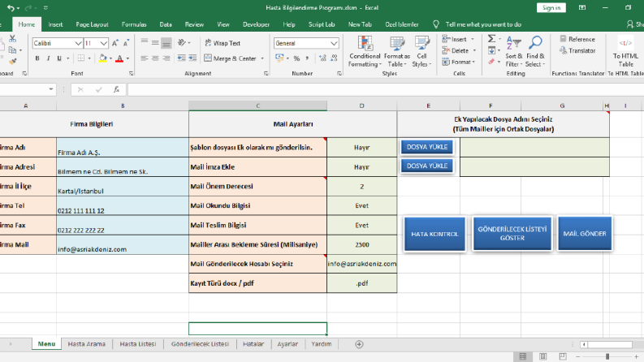This screenshot has width=644, height=362.
Task: Click the formula bar input field
Action: tap(385, 89)
